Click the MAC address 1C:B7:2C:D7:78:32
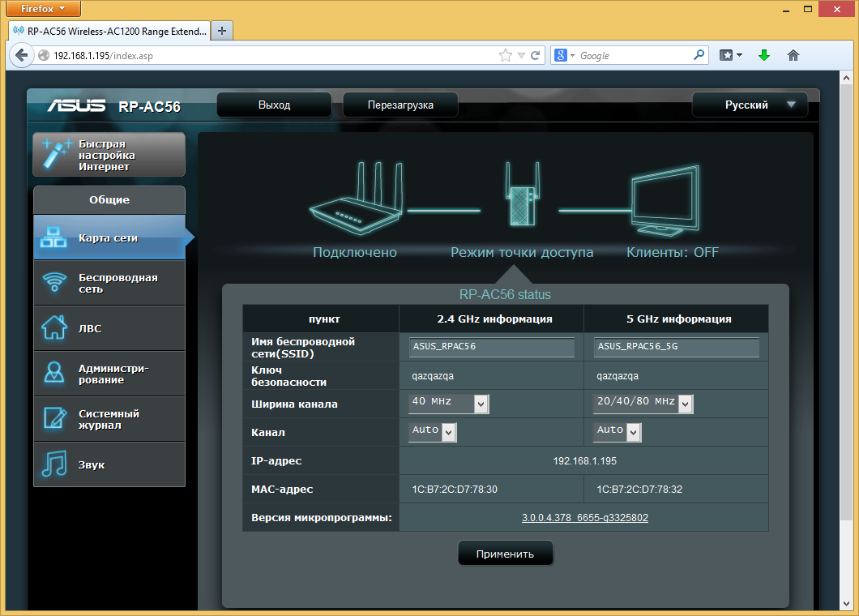859x616 pixels. 639,489
